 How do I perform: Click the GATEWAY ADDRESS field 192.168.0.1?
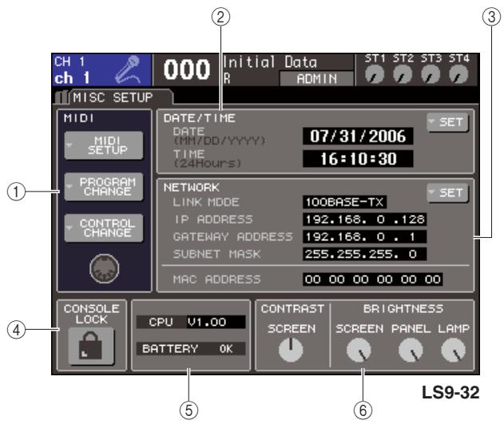[x=365, y=236]
